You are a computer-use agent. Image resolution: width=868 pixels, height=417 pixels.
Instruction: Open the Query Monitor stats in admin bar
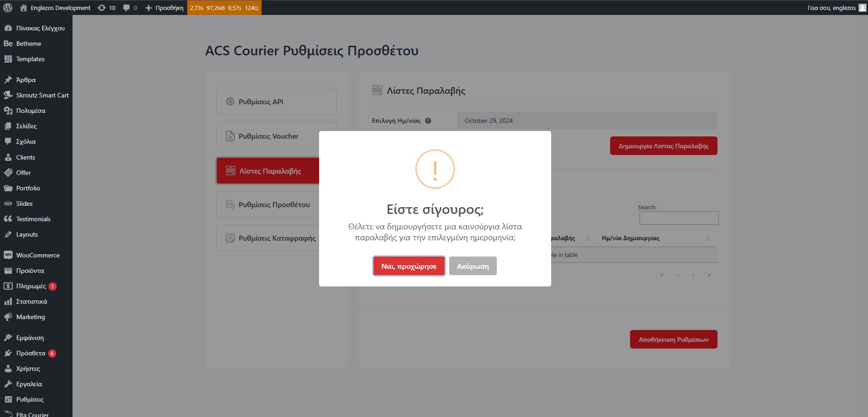pyautogui.click(x=224, y=8)
